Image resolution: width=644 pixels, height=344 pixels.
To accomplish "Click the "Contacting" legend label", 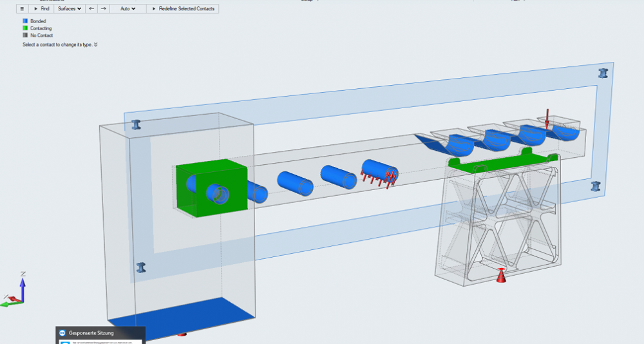I will (x=41, y=28).
